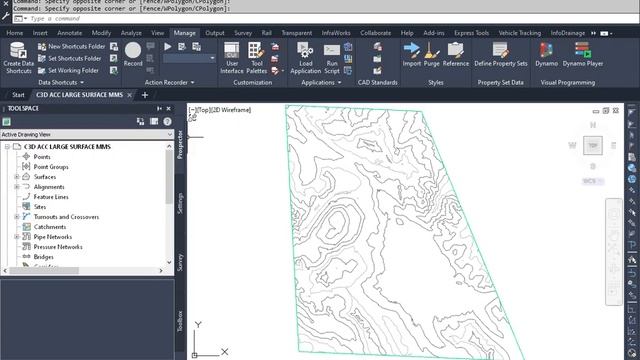Open WCS coordinate dropdown under ViewCube

593,181
